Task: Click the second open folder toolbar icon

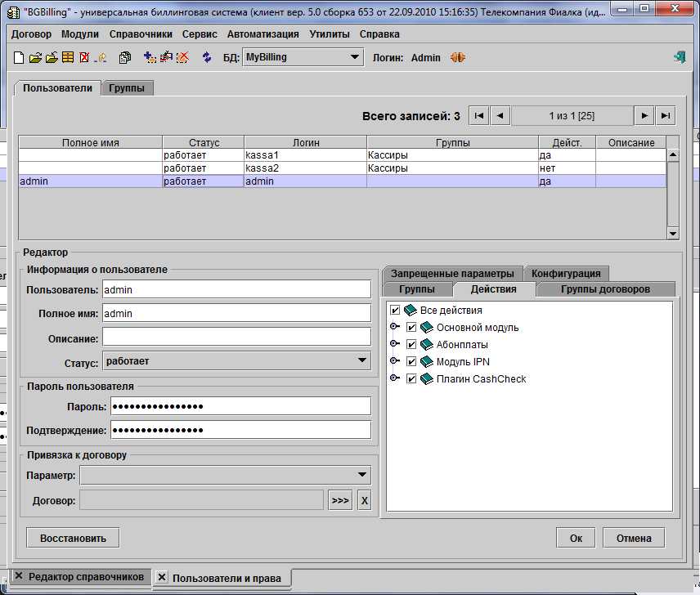Action: click(x=52, y=57)
